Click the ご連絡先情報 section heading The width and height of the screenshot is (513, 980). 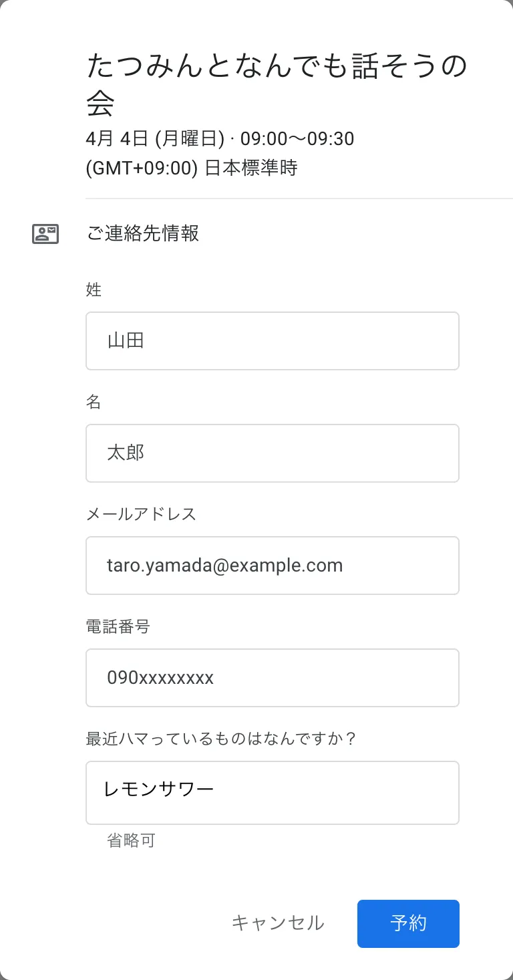(x=142, y=233)
